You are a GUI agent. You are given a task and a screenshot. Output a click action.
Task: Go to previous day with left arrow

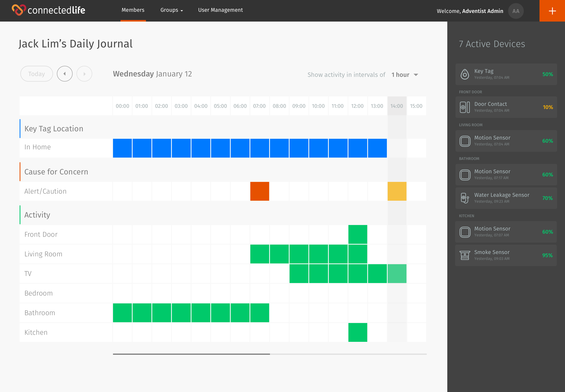65,74
